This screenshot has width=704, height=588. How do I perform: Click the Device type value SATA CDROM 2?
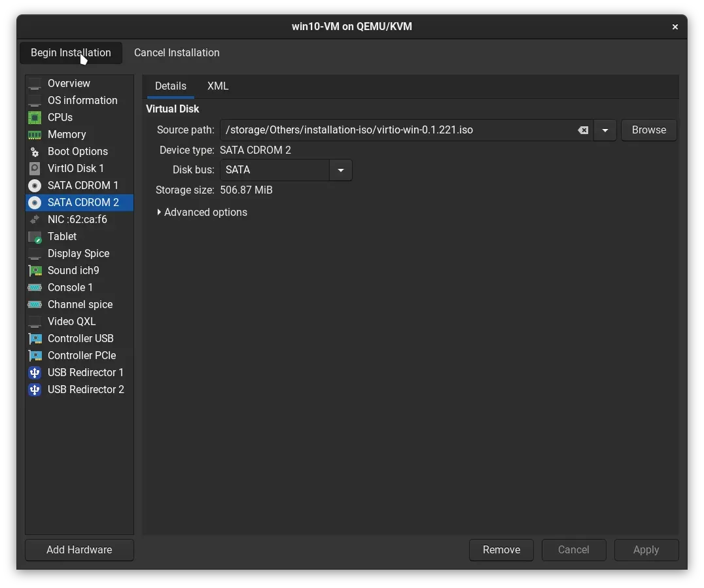255,150
